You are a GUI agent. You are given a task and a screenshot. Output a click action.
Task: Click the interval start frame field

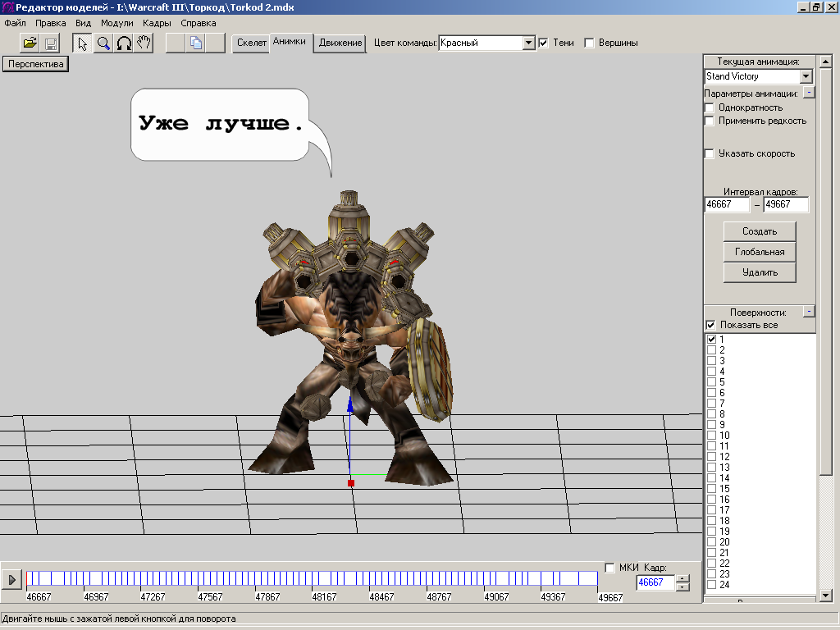[x=727, y=205]
